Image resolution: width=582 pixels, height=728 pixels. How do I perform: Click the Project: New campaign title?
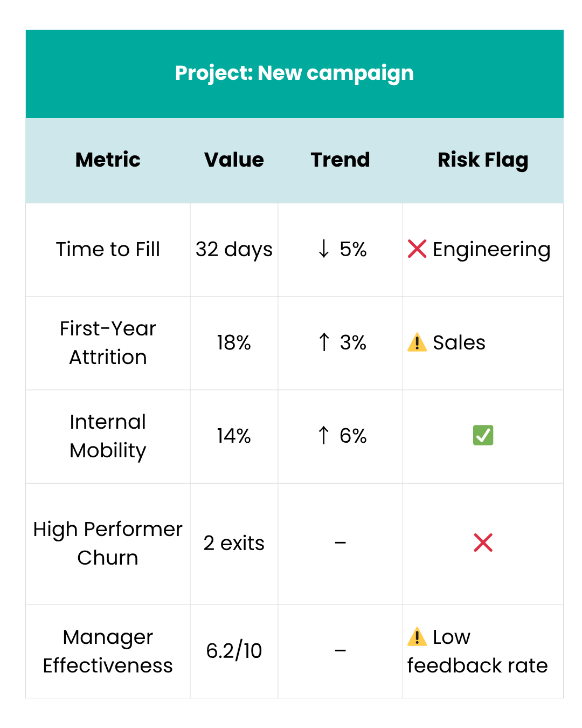(294, 73)
